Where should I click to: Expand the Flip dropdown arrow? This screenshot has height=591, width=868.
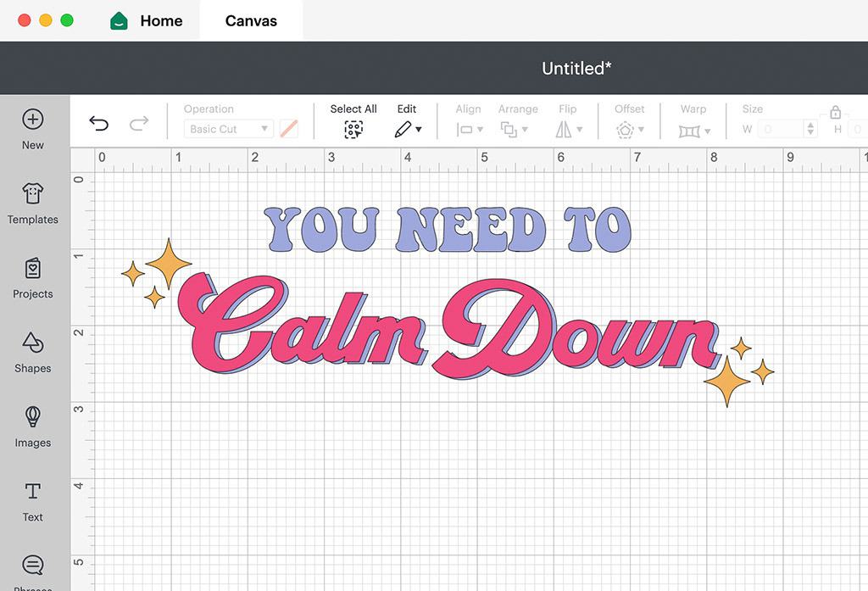pyautogui.click(x=580, y=130)
